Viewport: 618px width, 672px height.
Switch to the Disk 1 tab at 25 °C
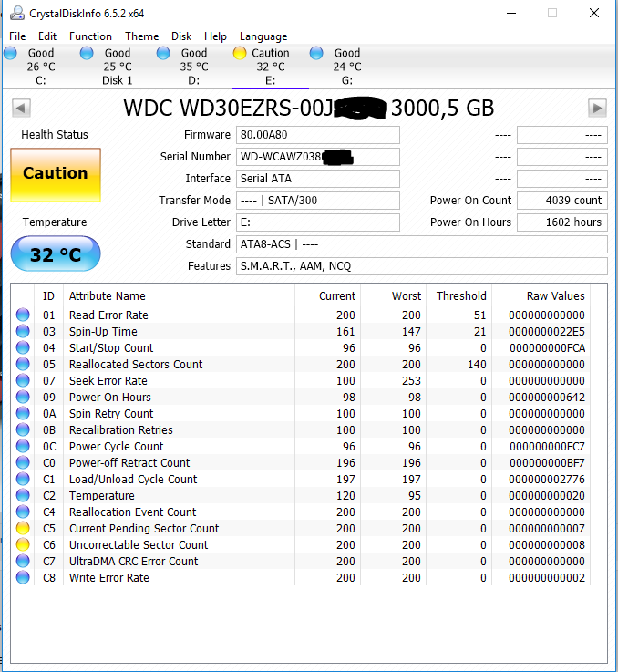(118, 67)
